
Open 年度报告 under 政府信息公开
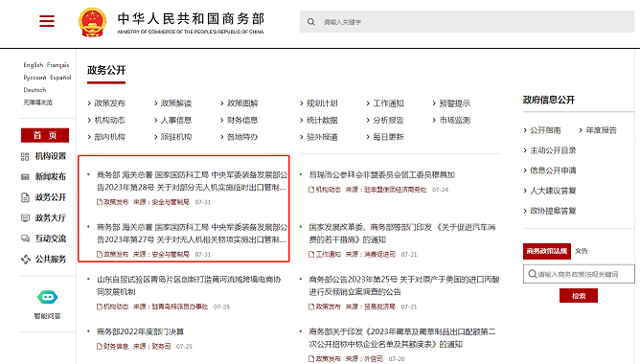coord(602,130)
